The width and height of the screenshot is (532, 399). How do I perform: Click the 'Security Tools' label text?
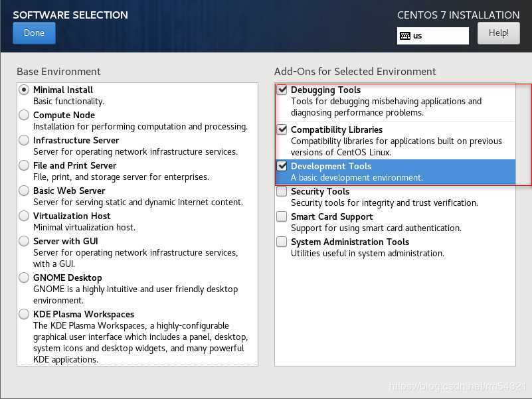(320, 192)
